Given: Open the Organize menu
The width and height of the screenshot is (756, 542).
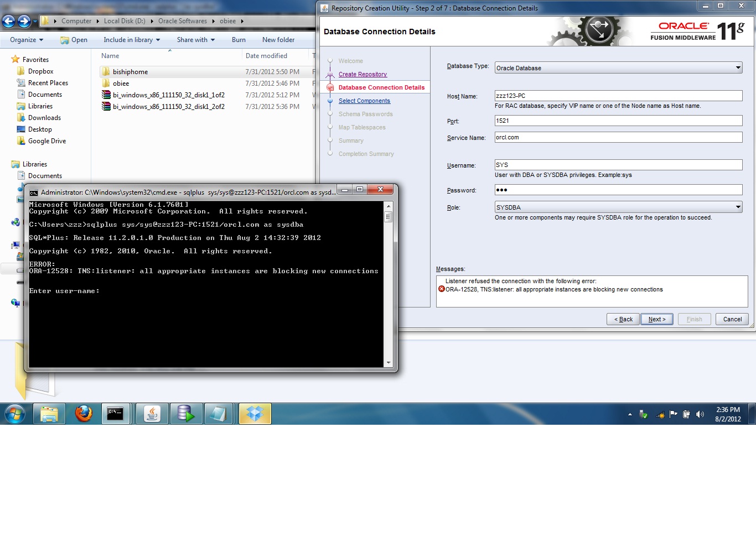Looking at the screenshot, I should pyautogui.click(x=27, y=40).
